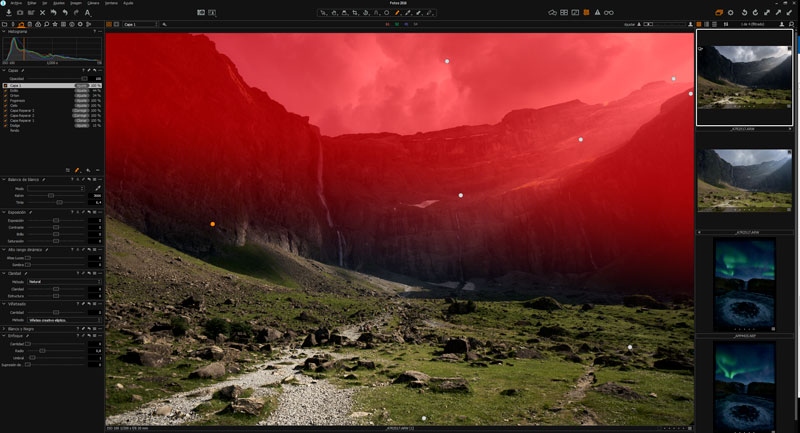800x433 pixels.
Task: Select the aurora borealis thumbnail
Action: click(744, 283)
